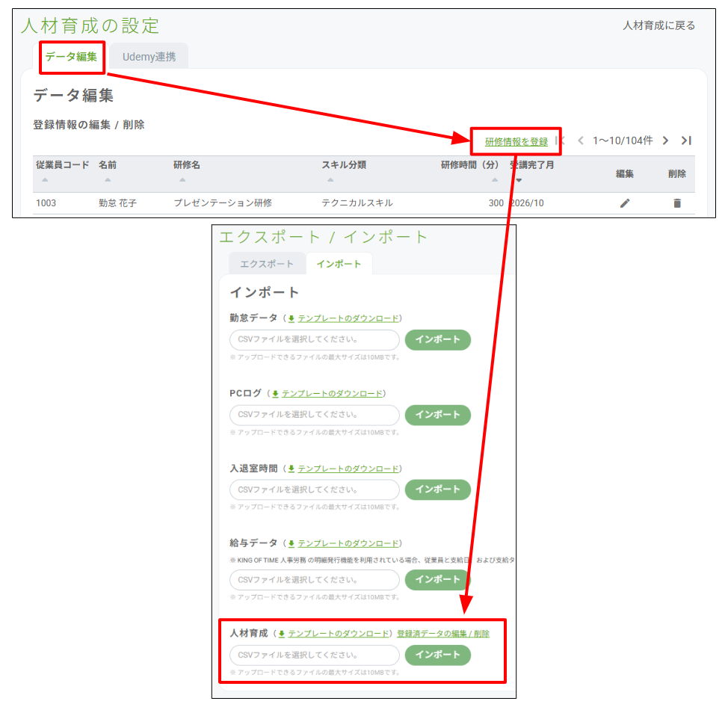
Task: Open 登録済データの編集 / 削除 link
Action: 443,633
